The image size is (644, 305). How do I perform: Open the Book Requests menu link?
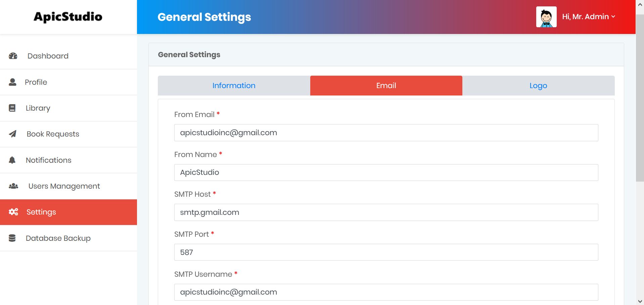click(53, 134)
